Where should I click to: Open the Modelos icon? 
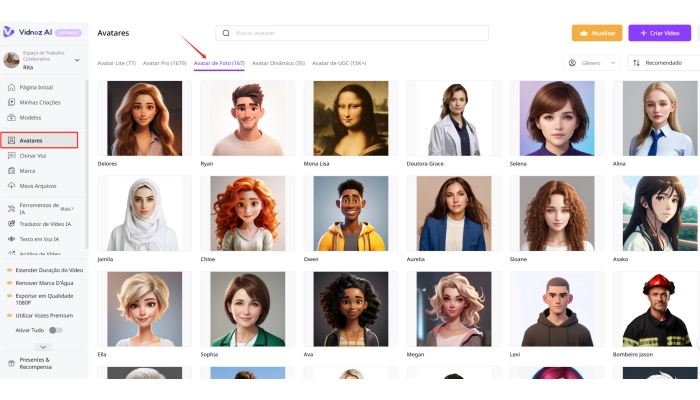pyautogui.click(x=12, y=117)
